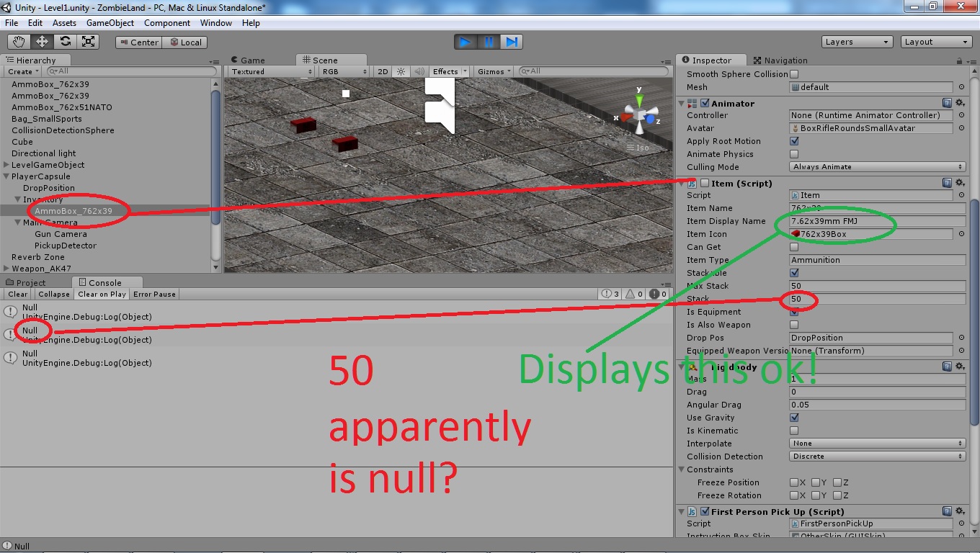Expand the LevelGameObject hierarchy item
The height and width of the screenshot is (553, 980).
pos(6,165)
